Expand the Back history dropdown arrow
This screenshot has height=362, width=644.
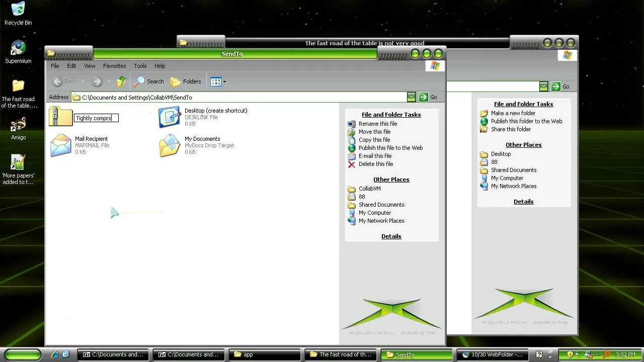coord(83,81)
